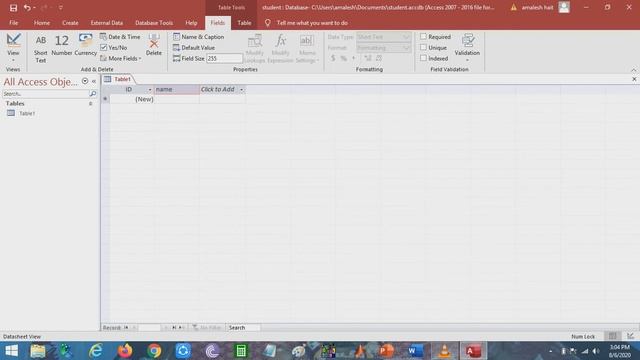
Task: Close the Table1 document with X
Action: coord(634,79)
